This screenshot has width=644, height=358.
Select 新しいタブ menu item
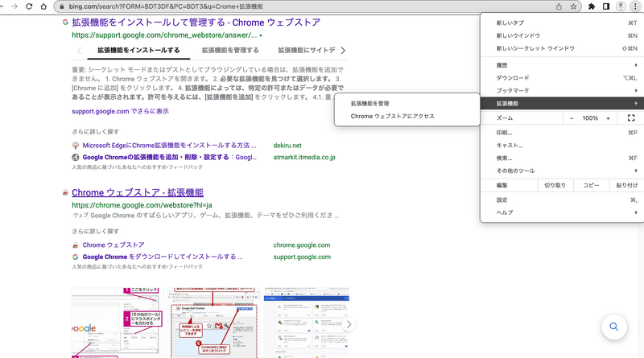(562, 23)
